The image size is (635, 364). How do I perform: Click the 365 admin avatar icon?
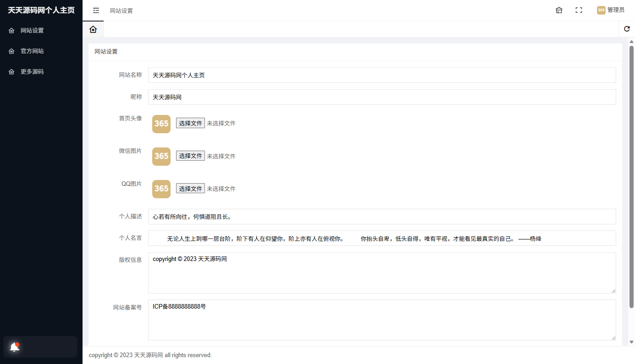tap(601, 10)
